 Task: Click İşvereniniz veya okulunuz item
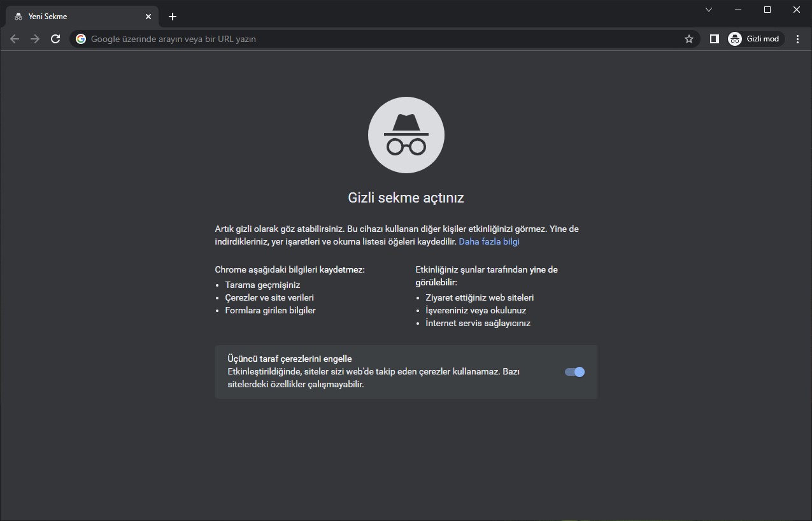[x=476, y=310]
